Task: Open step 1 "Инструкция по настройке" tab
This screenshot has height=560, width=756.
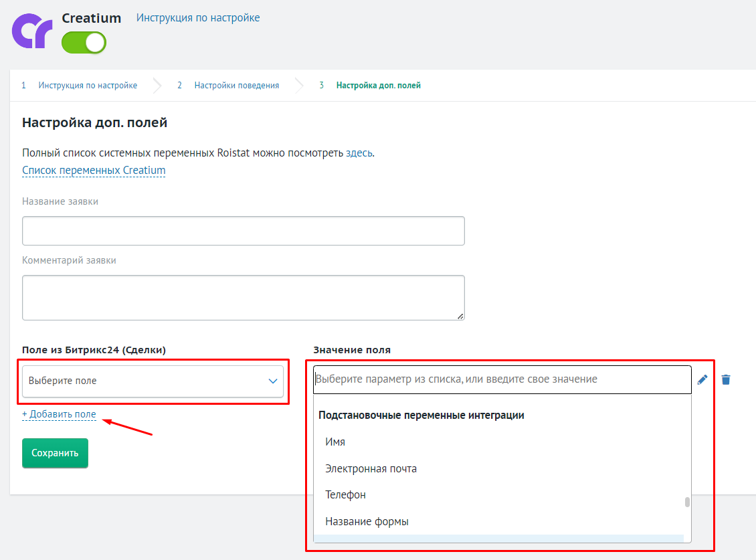Action: point(87,86)
